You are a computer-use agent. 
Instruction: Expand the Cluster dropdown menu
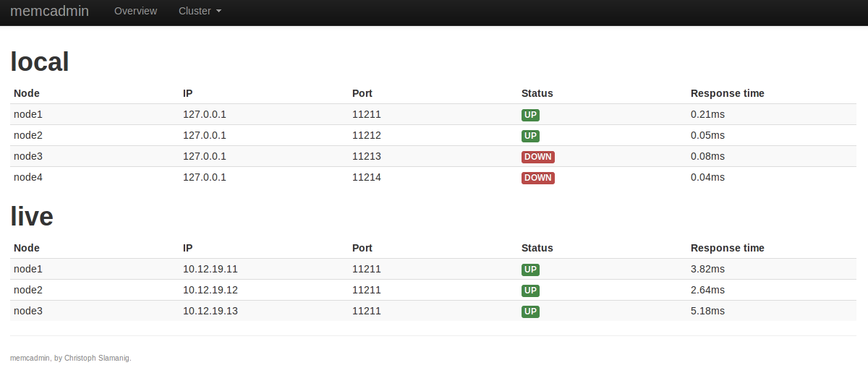(x=200, y=12)
